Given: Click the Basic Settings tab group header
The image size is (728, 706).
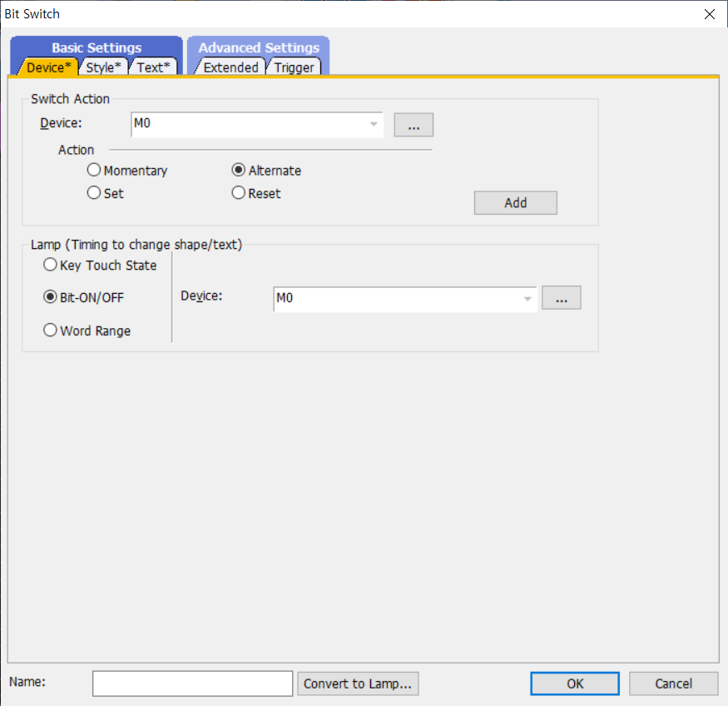Looking at the screenshot, I should coord(97,47).
